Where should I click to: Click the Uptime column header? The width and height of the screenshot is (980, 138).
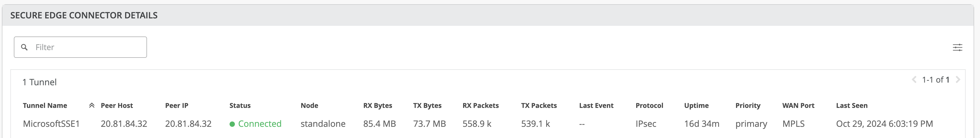tap(696, 106)
